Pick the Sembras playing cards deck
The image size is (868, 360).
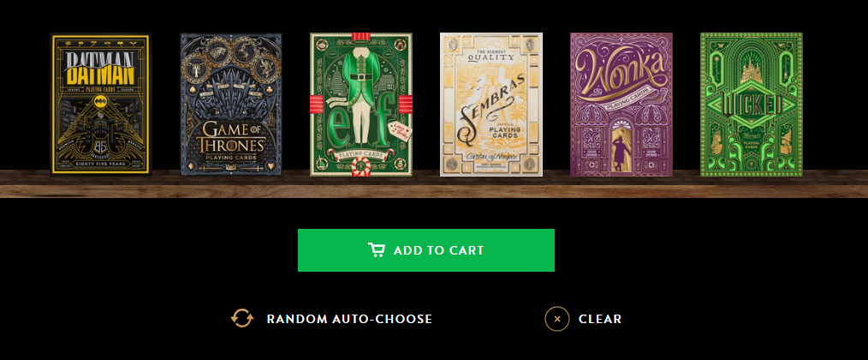pos(491,105)
